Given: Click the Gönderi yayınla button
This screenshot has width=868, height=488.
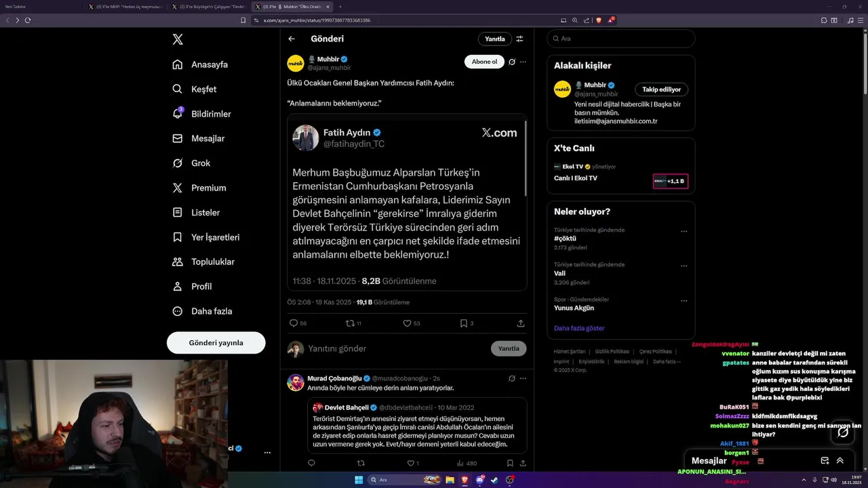Looking at the screenshot, I should [216, 343].
